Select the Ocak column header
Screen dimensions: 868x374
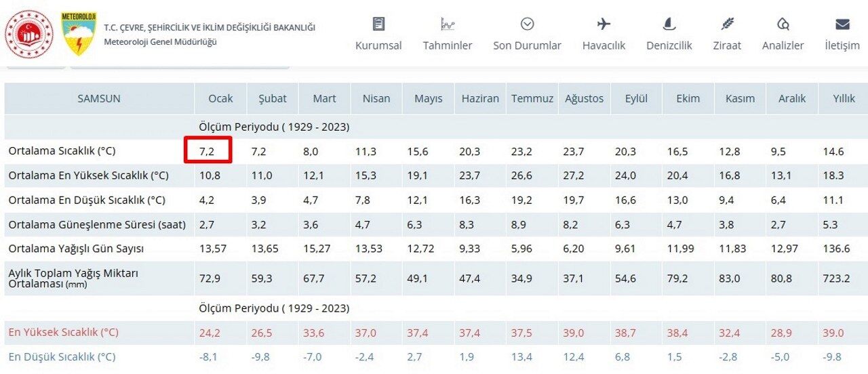(x=220, y=98)
